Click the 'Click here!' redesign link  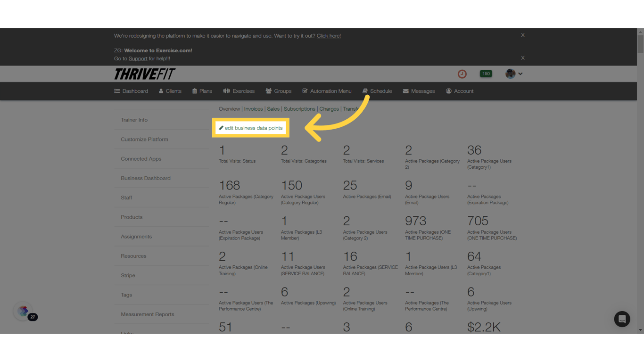pos(329,35)
